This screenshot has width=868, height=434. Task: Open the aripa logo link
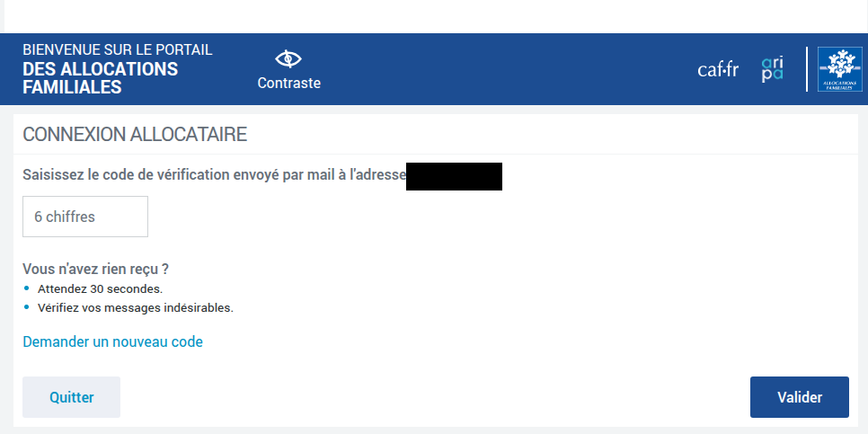(772, 69)
